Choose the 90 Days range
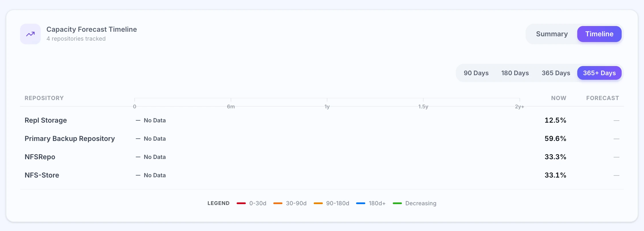The width and height of the screenshot is (644, 231). 476,73
